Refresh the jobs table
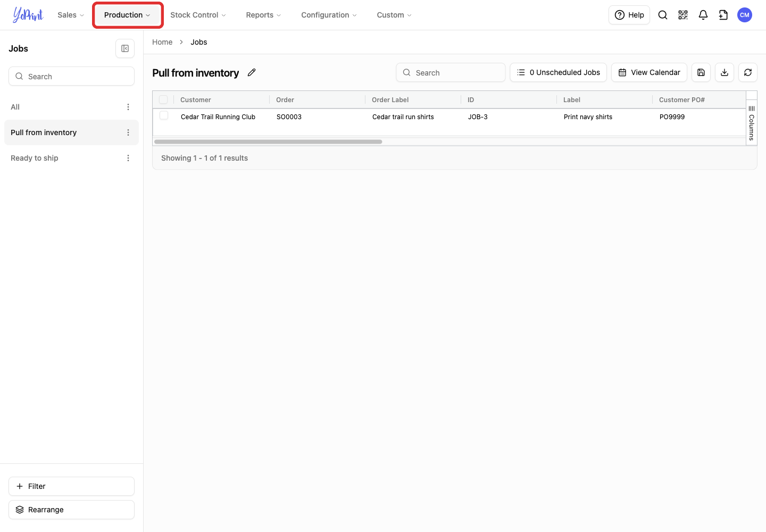Viewport: 766px width, 532px height. coord(748,72)
